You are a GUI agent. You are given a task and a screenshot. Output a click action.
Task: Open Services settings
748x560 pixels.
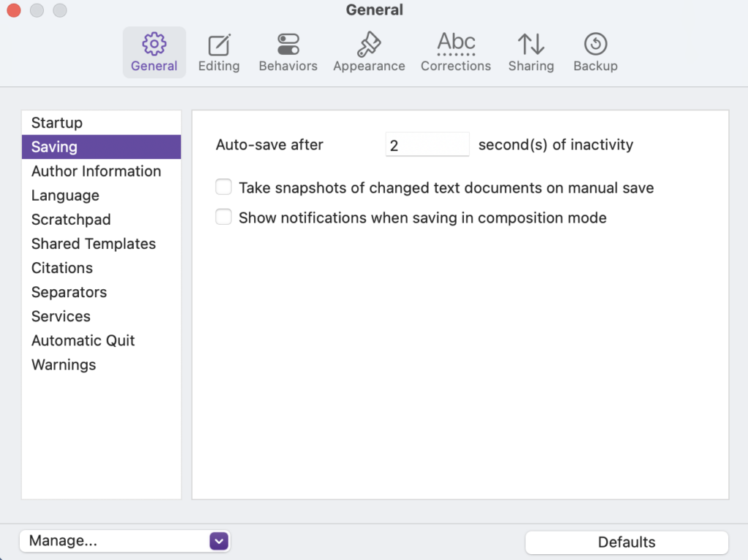click(x=101, y=316)
